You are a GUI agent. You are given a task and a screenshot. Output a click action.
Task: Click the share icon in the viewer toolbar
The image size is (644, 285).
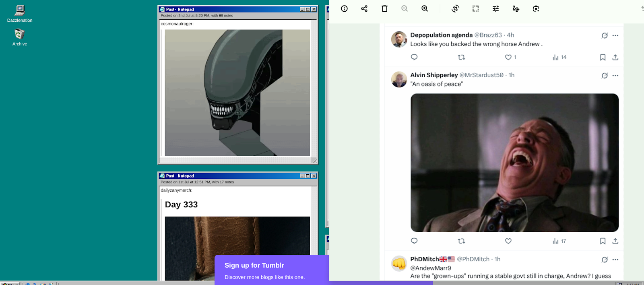(x=364, y=8)
